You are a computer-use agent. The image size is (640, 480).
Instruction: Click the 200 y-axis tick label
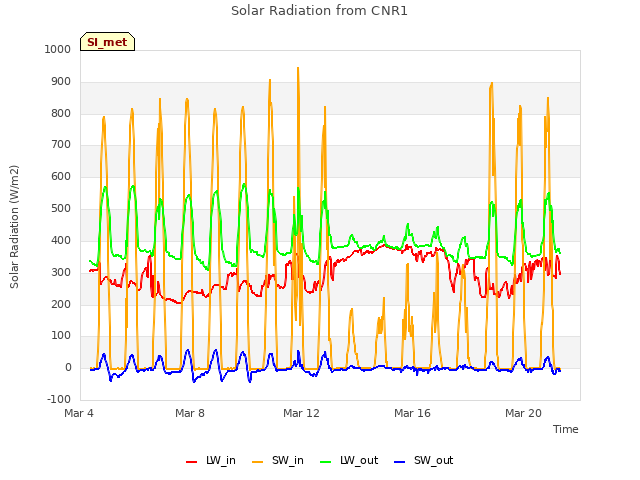coord(61,304)
